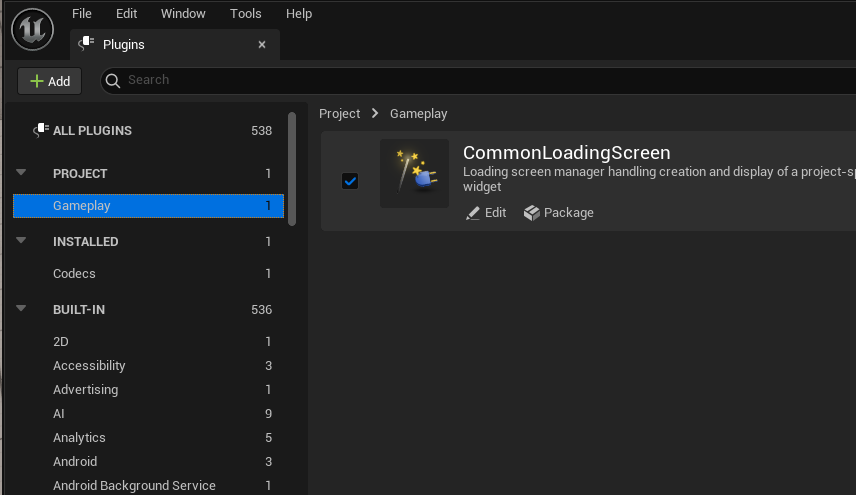Select the Gameplay category row
Image resolution: width=856 pixels, height=495 pixels.
[x=148, y=206]
